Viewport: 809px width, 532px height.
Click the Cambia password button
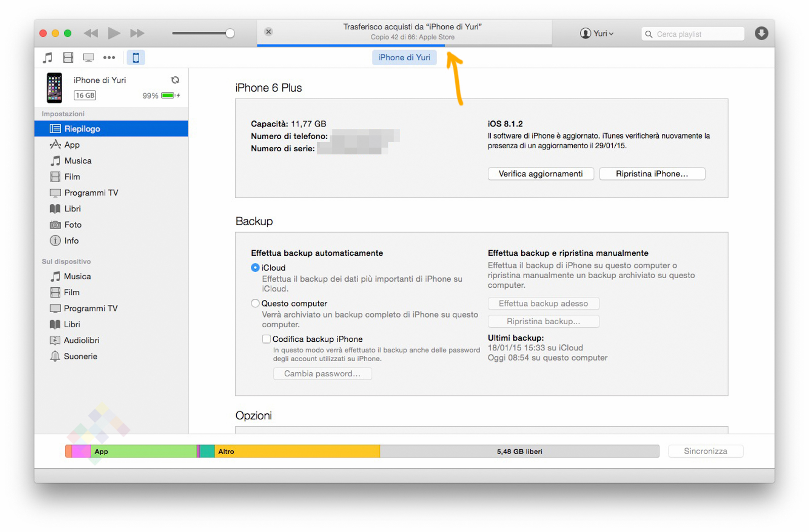pyautogui.click(x=322, y=374)
